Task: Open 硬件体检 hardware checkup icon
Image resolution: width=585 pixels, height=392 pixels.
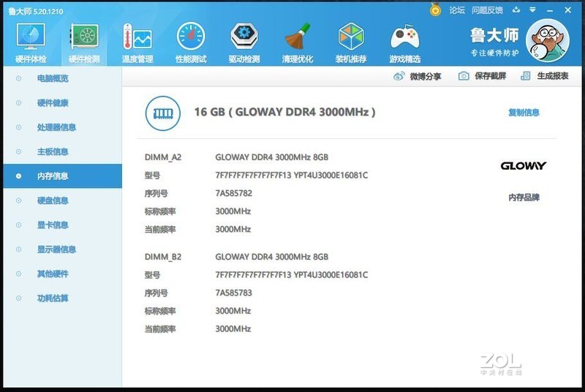Action: point(31,37)
